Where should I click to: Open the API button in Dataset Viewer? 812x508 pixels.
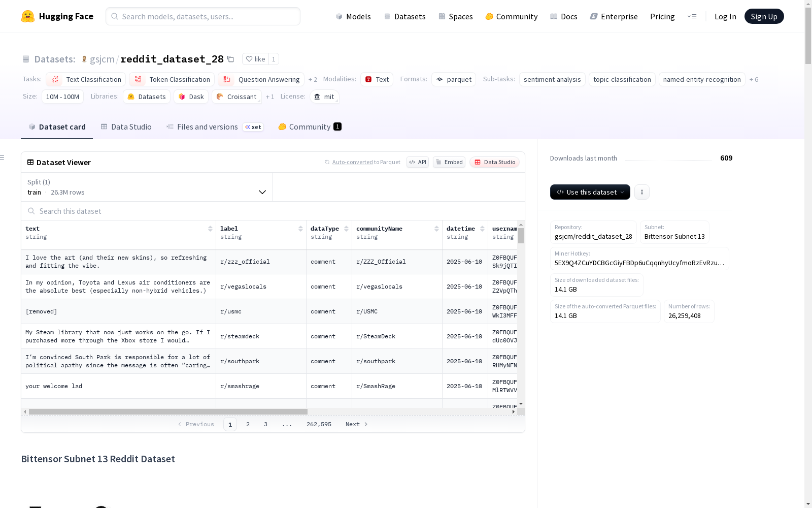click(x=418, y=162)
